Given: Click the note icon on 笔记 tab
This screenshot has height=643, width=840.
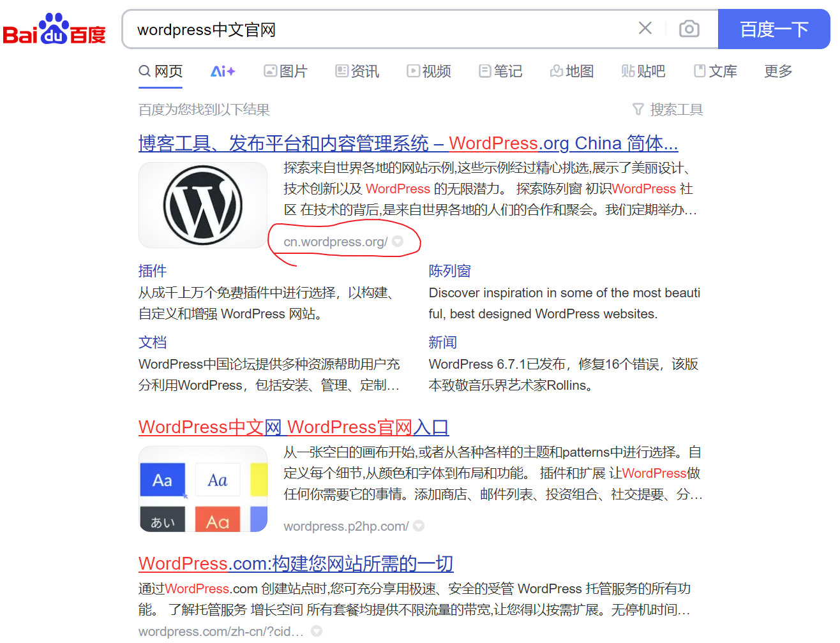Looking at the screenshot, I should pyautogui.click(x=484, y=71).
